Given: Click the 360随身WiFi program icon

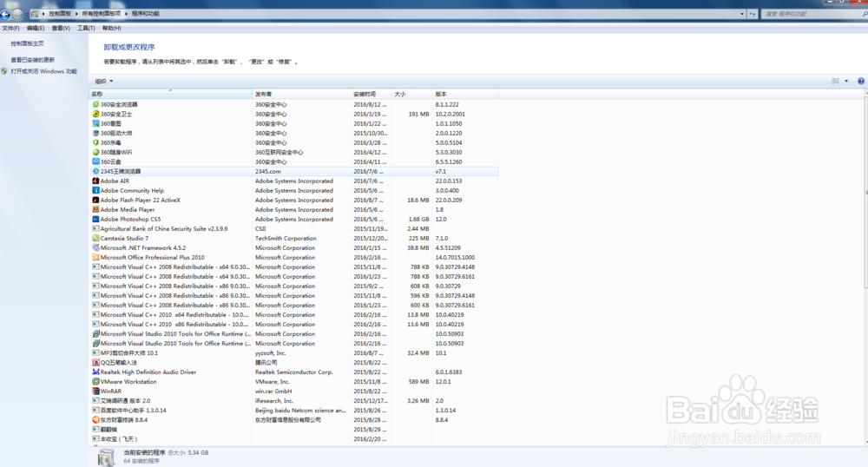Looking at the screenshot, I should click(x=95, y=152).
